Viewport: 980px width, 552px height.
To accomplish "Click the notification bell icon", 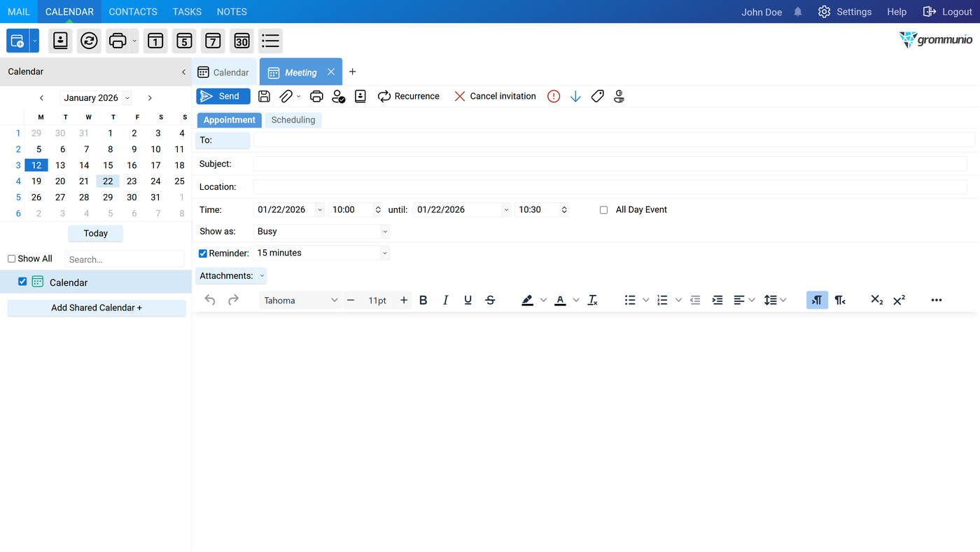I will (798, 12).
